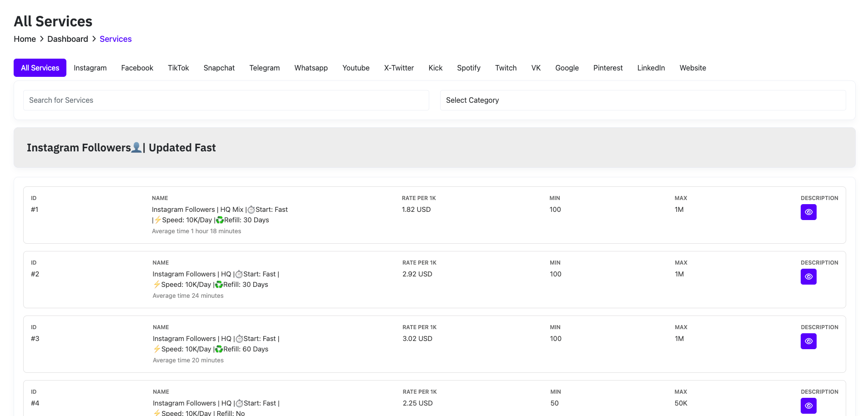The height and width of the screenshot is (416, 868).
Task: Go to the TikTok tab
Action: coord(178,68)
